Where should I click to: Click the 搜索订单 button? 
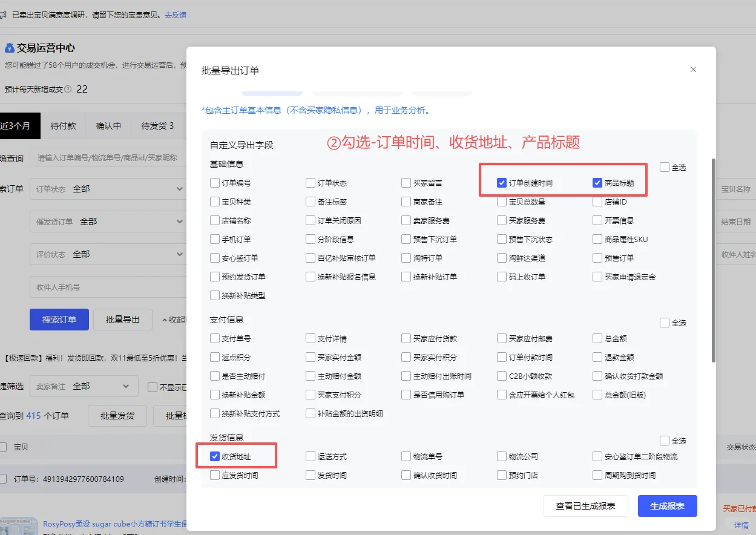59,319
